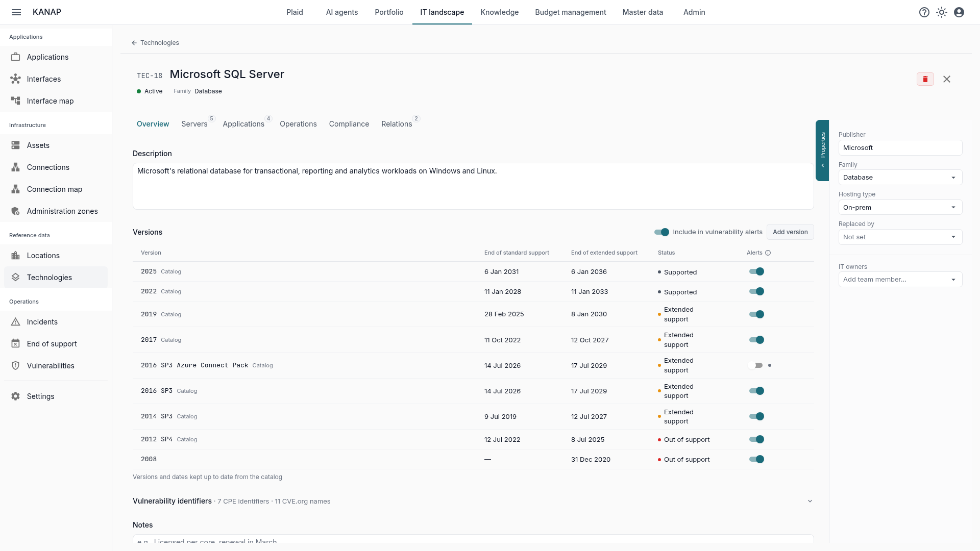
Task: Toggle light/dark theme sun icon
Action: [x=942, y=12]
